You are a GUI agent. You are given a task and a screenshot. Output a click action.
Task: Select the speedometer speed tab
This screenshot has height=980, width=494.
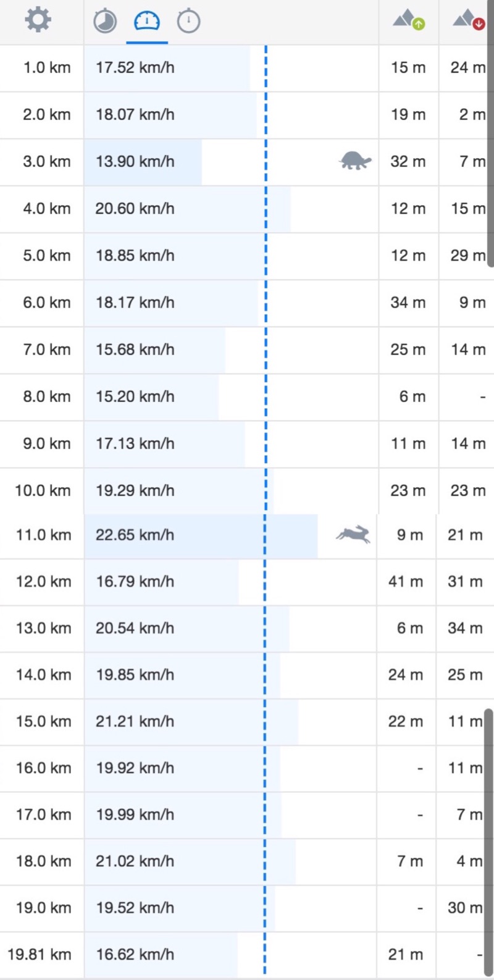pyautogui.click(x=147, y=22)
